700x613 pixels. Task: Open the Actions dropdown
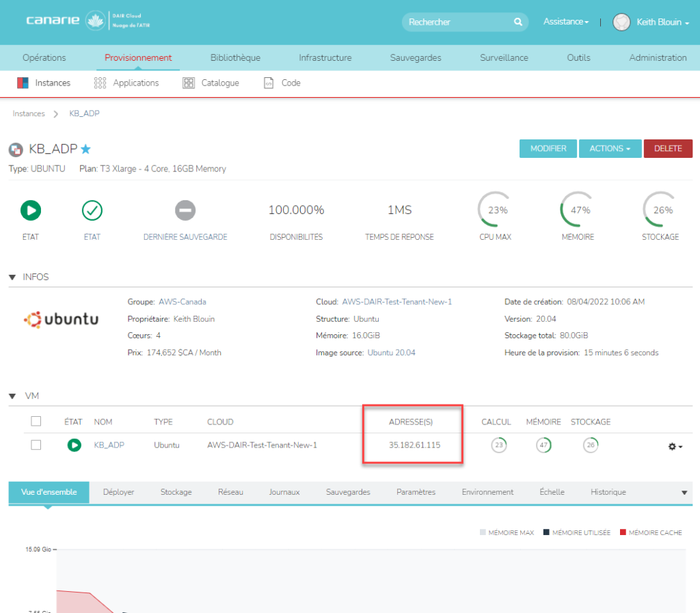610,148
